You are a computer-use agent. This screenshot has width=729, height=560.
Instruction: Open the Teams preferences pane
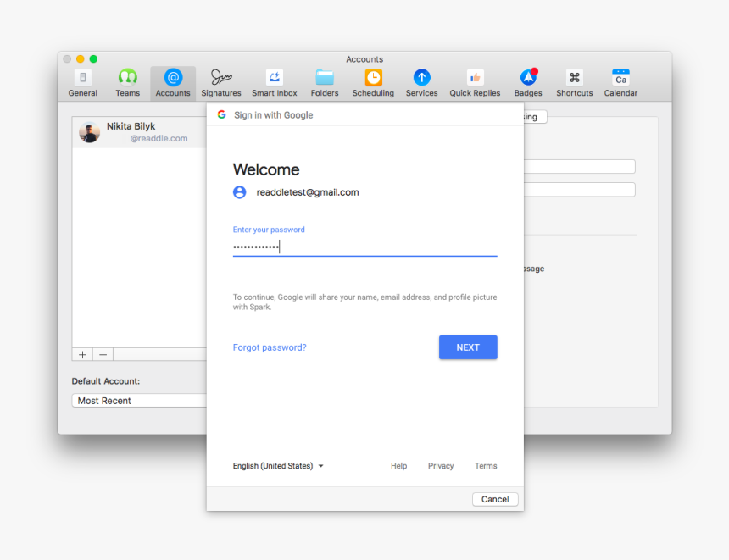point(127,83)
